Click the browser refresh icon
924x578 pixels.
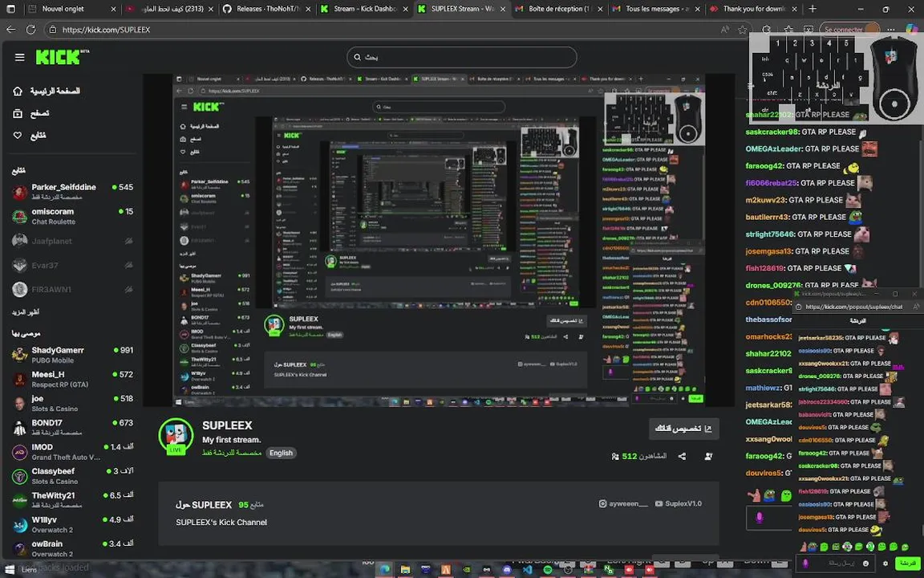[30, 30]
